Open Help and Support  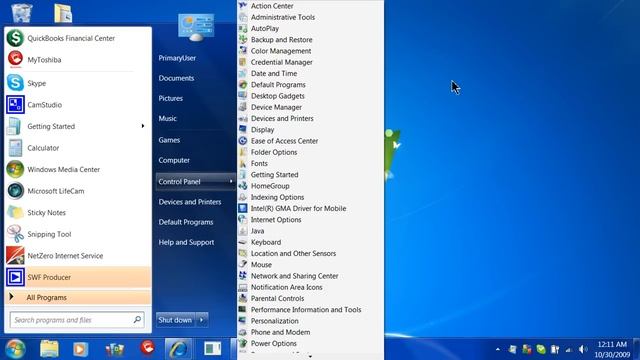186,242
